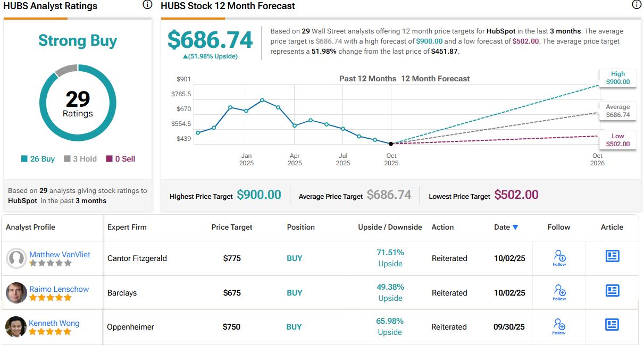Image resolution: width=644 pixels, height=345 pixels.
Task: Follow analyst Kenneth Wong
Action: 559,326
